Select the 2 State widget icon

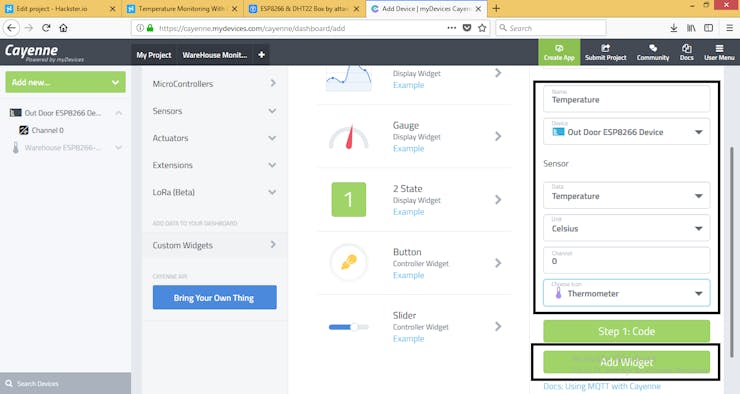point(348,200)
